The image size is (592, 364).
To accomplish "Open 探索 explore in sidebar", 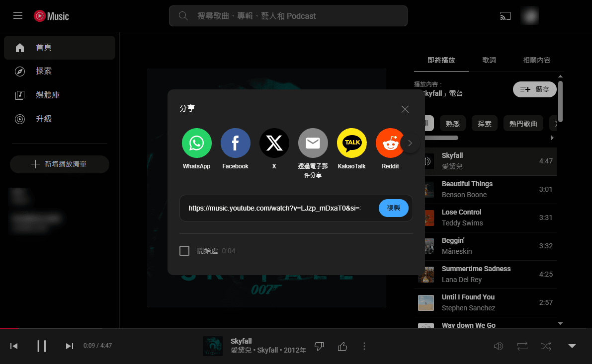I will (x=60, y=72).
